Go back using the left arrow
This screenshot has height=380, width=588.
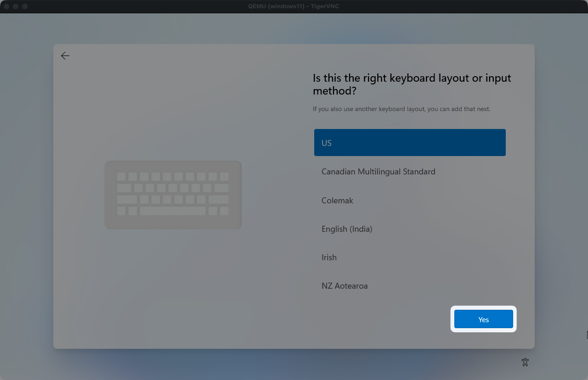tap(65, 56)
